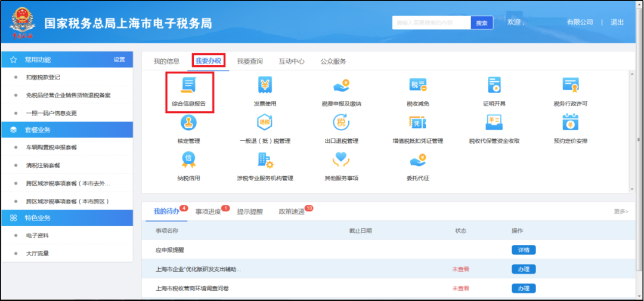The image size is (644, 301).
Task: Open the 税收减免 icon
Action: pos(417,85)
